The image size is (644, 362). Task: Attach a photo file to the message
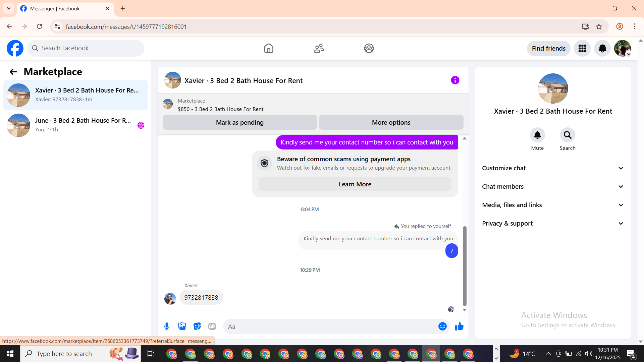(182, 326)
